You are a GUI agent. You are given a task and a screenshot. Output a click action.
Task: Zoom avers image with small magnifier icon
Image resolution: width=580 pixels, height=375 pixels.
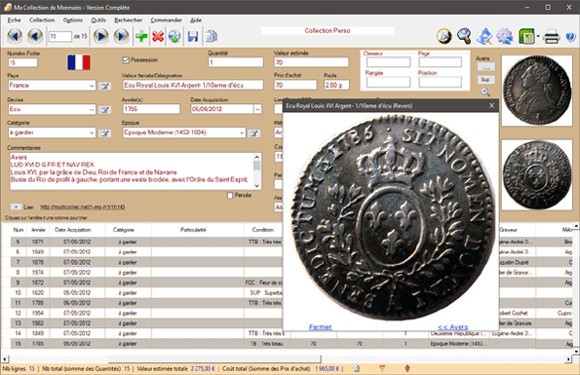486,92
